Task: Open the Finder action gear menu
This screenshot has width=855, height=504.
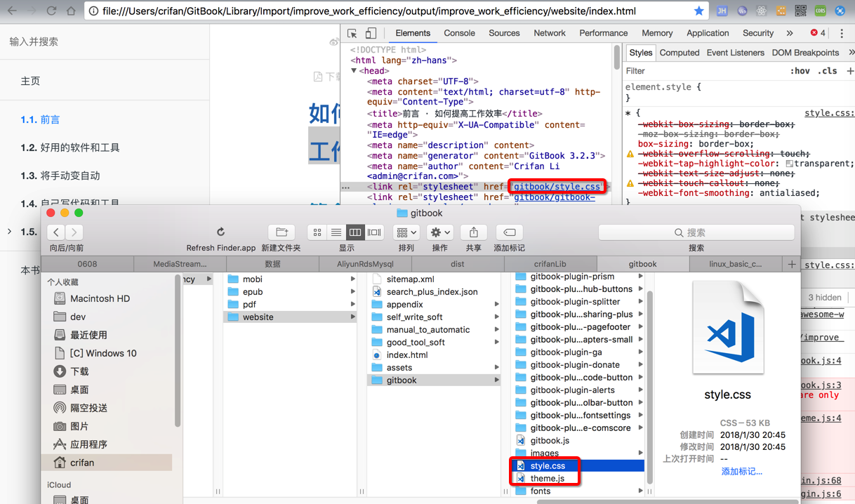Action: coord(440,232)
